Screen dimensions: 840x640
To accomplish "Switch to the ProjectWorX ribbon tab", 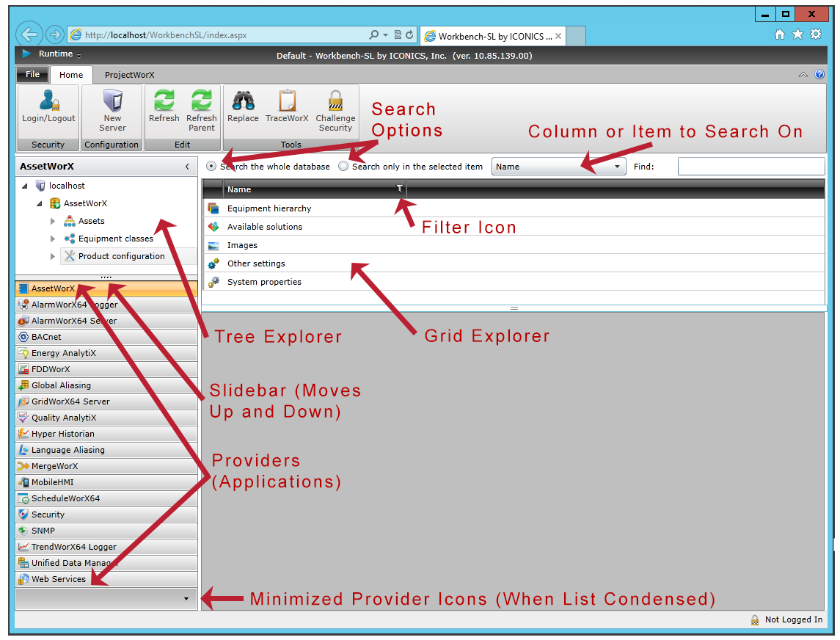I will [129, 75].
